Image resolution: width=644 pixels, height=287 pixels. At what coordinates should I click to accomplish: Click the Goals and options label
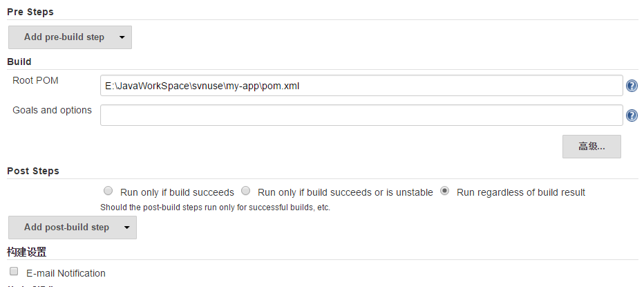52,110
